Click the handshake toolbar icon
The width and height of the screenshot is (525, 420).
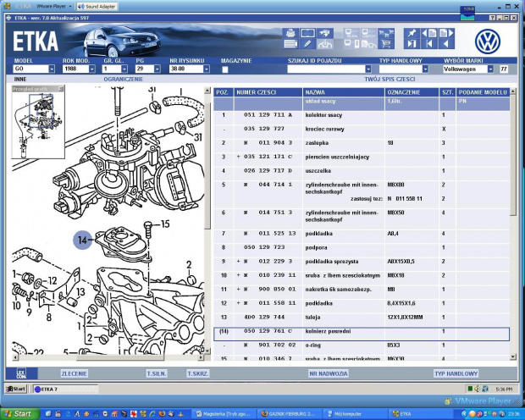(324, 33)
